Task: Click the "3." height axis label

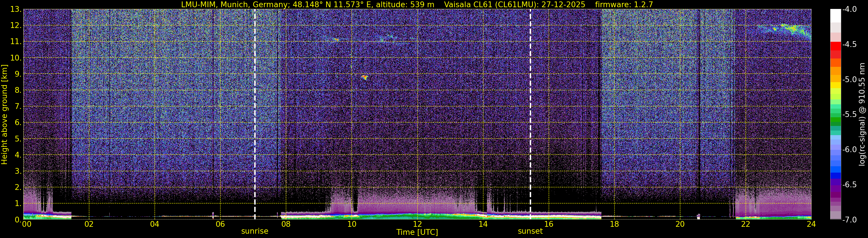Action: (x=18, y=171)
